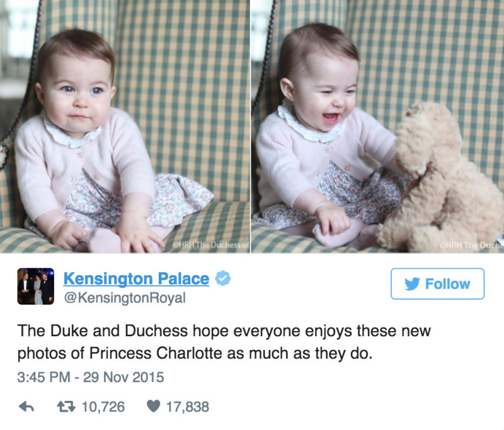Click the left photo's HRH The Duchess watermark

coord(211,245)
